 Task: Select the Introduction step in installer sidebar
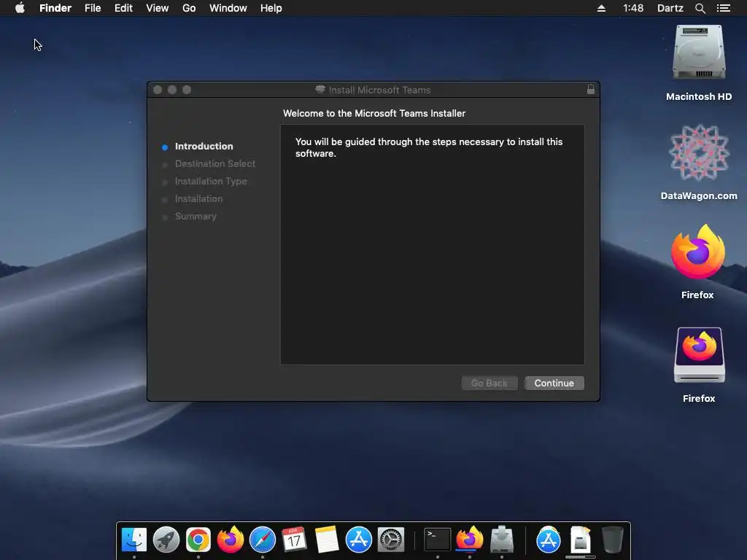click(x=204, y=146)
